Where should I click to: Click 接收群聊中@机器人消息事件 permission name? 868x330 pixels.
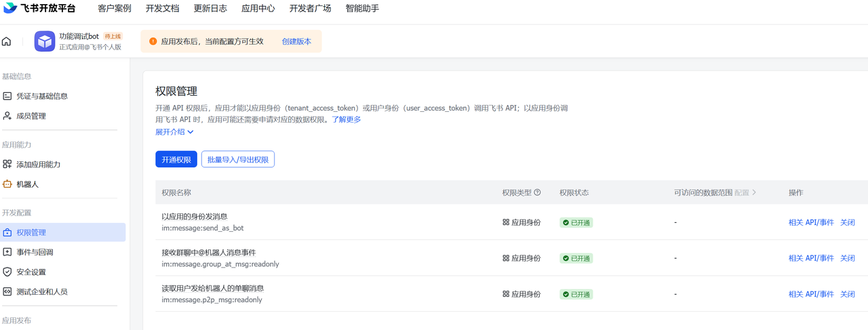(x=209, y=253)
